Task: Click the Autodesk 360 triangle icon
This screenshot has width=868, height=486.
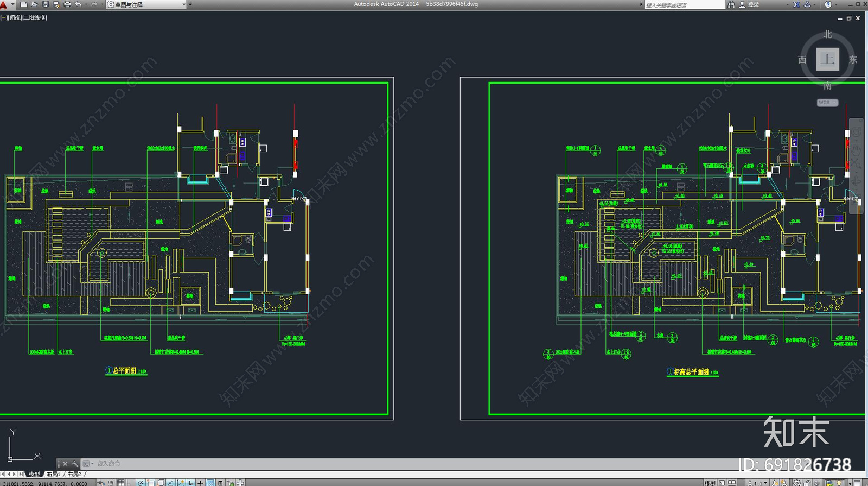Action: coord(807,4)
